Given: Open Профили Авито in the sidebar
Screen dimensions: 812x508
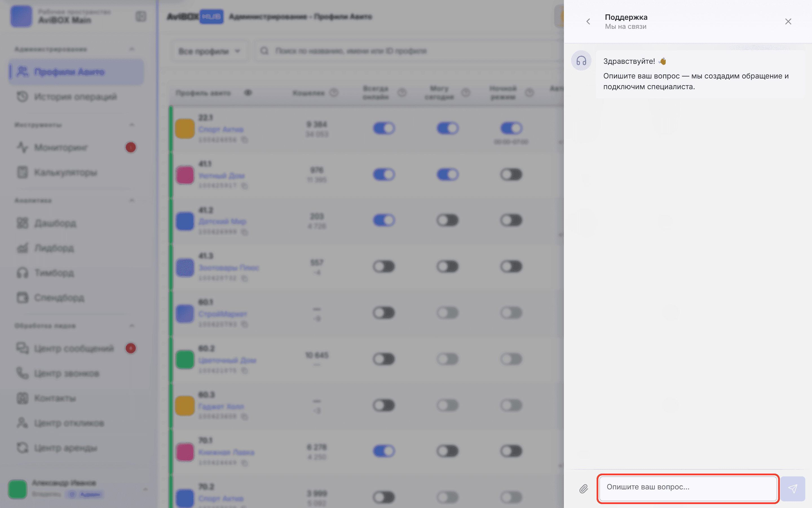Looking at the screenshot, I should click(x=76, y=72).
